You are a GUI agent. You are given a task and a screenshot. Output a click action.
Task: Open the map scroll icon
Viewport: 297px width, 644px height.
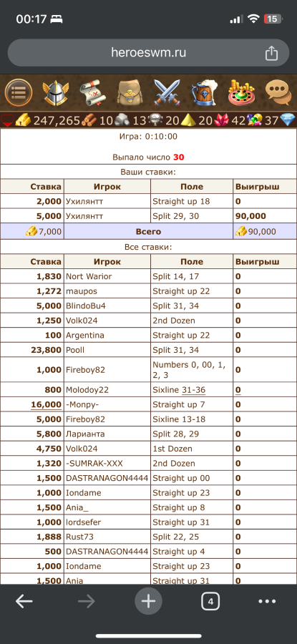tap(93, 93)
